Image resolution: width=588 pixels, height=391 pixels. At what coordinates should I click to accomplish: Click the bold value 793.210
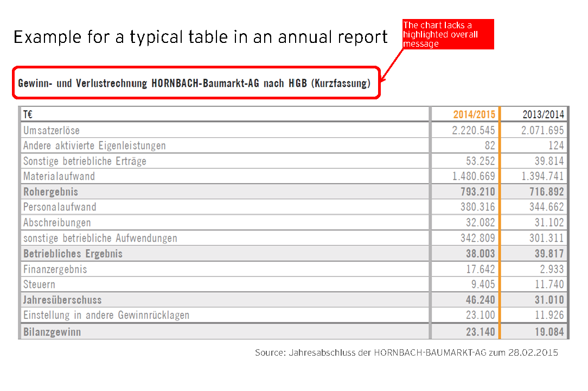[478, 192]
